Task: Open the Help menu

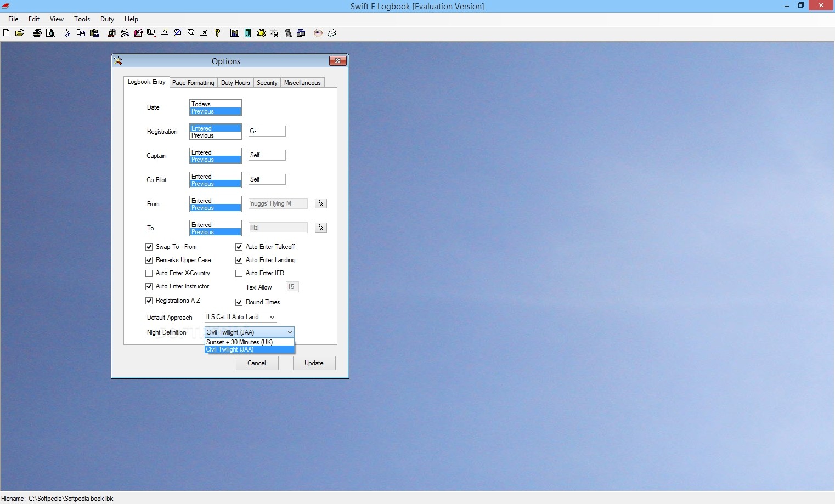Action: (x=131, y=19)
